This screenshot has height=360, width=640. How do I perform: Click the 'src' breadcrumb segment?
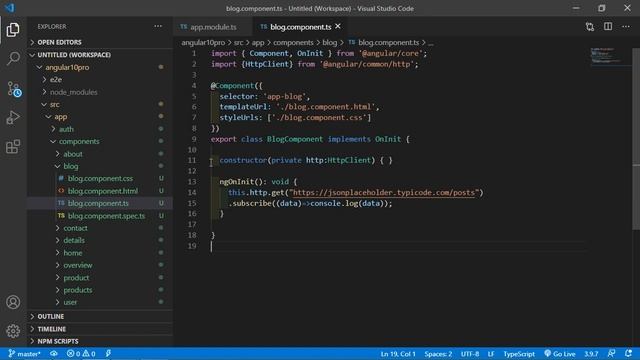tap(238, 42)
